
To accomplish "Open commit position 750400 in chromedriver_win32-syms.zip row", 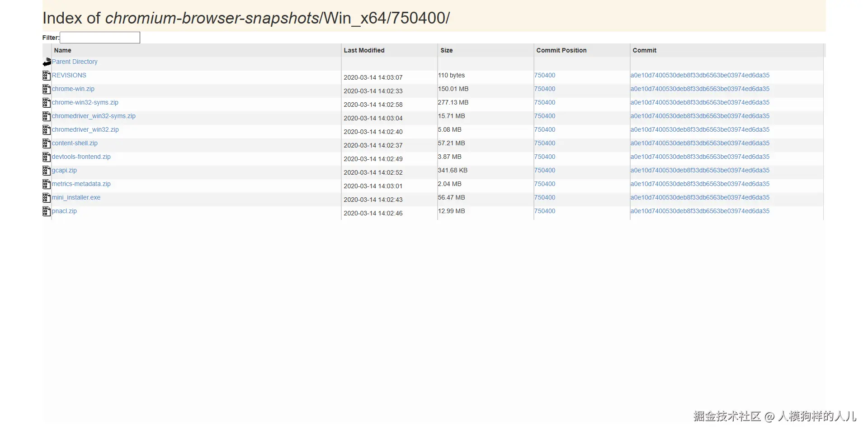I will 545,116.
